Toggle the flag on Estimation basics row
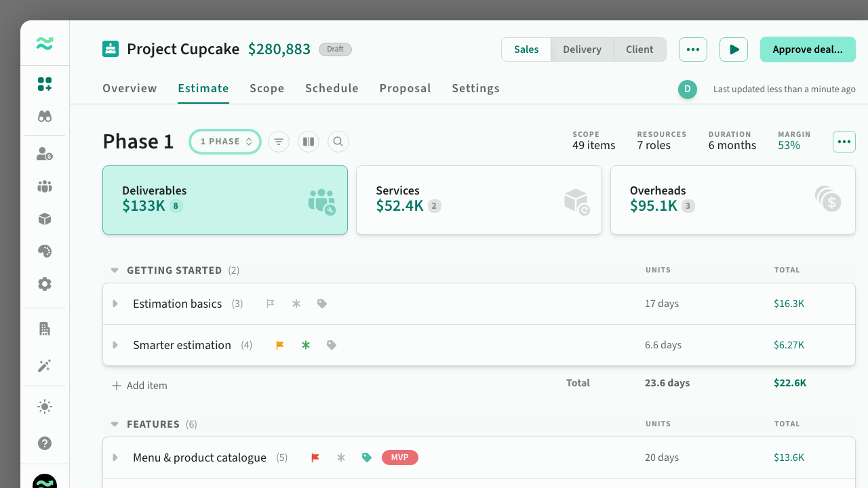Viewport: 868px width, 488px height. click(271, 304)
